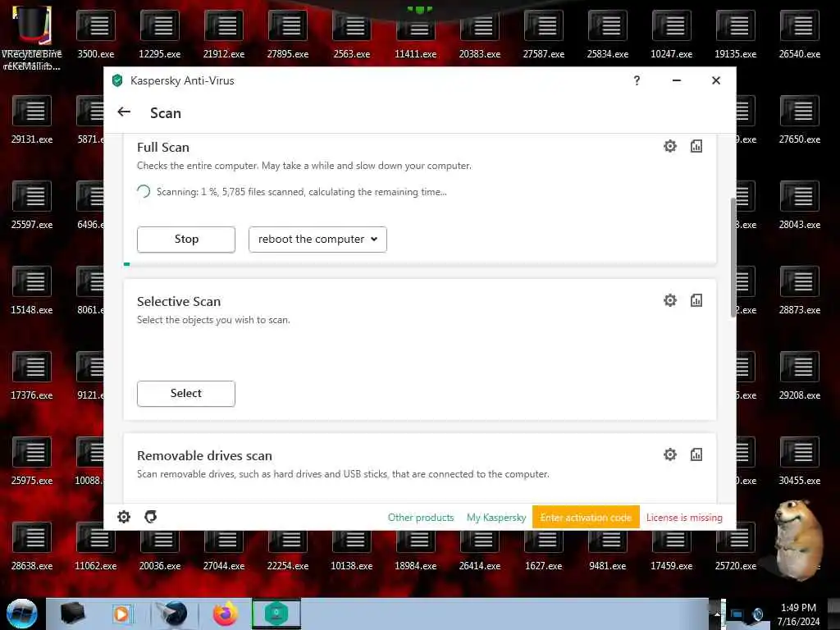
Task: Open Kaspersky help question mark
Action: click(637, 80)
